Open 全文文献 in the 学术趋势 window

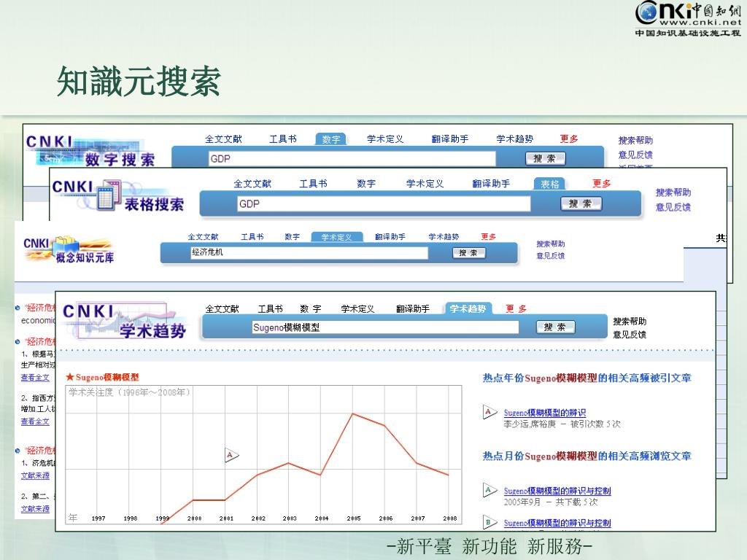[x=222, y=309]
